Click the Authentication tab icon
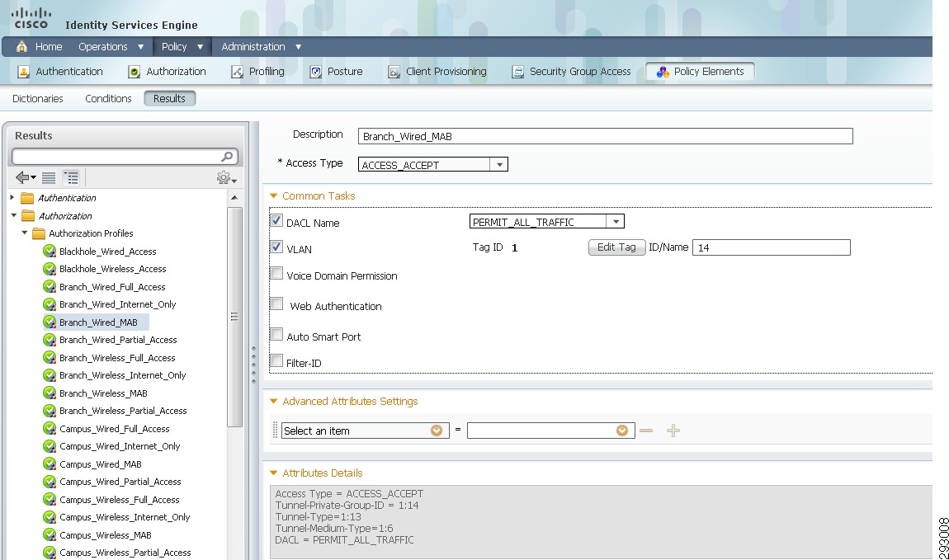 [24, 72]
